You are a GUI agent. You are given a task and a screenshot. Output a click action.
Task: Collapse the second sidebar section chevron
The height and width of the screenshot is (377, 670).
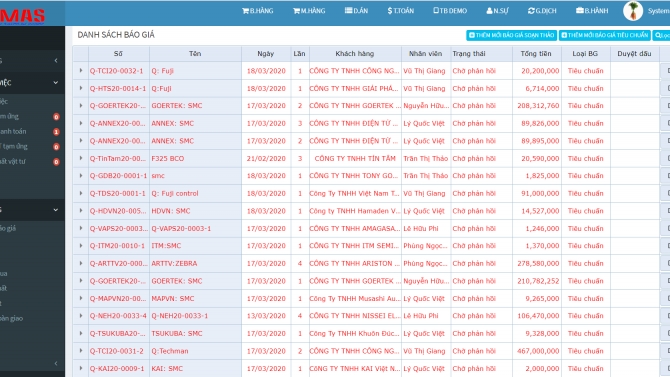[56, 82]
